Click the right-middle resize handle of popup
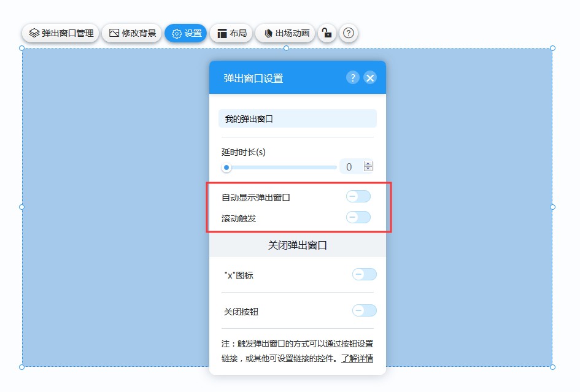The height and width of the screenshot is (392, 580). (x=552, y=207)
